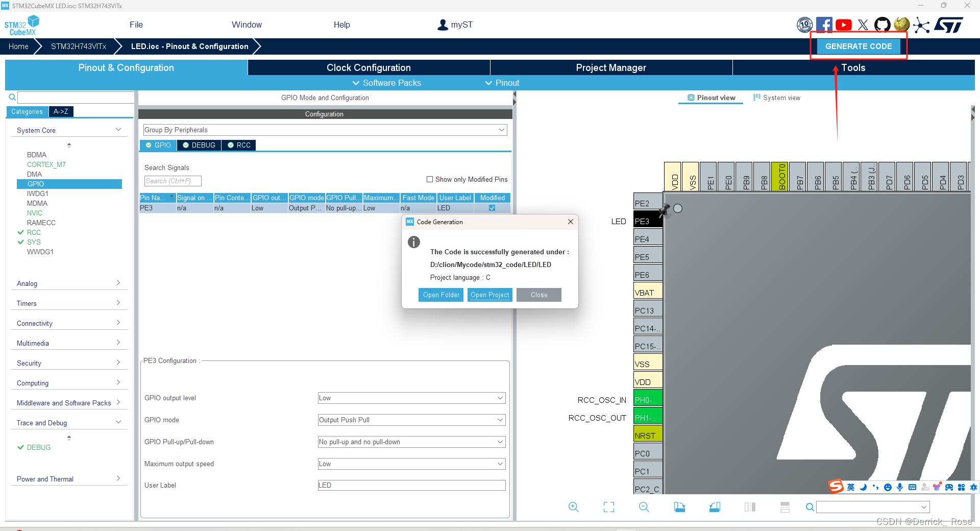Open the GPIO Pull-up/Pull-down dropdown
Image resolution: width=980 pixels, height=531 pixels.
click(411, 442)
